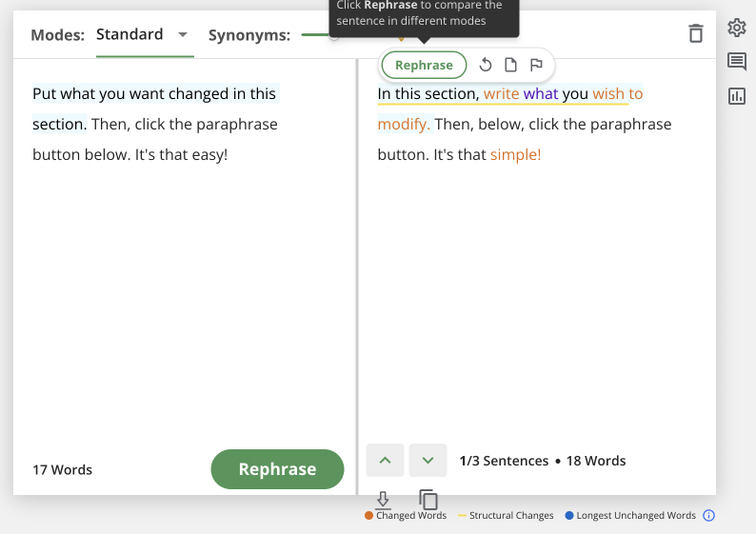Click the purple word "what" in the output
This screenshot has height=534, width=756.
pyautogui.click(x=541, y=93)
